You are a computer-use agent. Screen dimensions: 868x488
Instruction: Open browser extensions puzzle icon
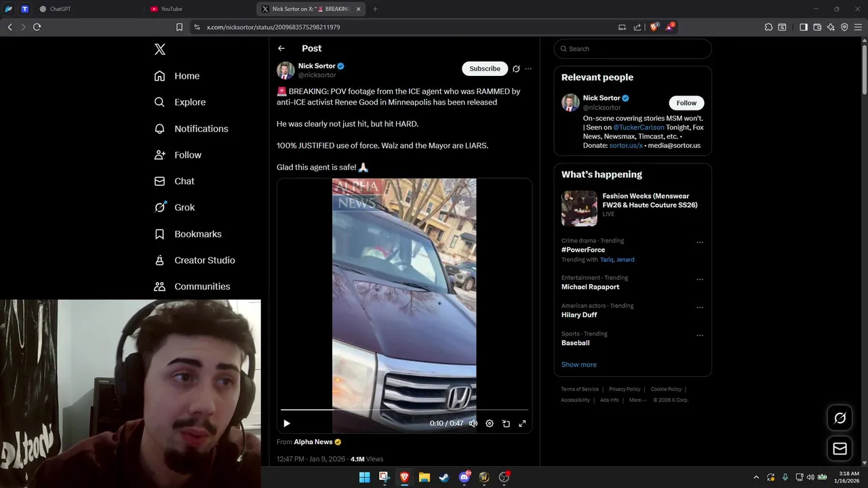[768, 27]
